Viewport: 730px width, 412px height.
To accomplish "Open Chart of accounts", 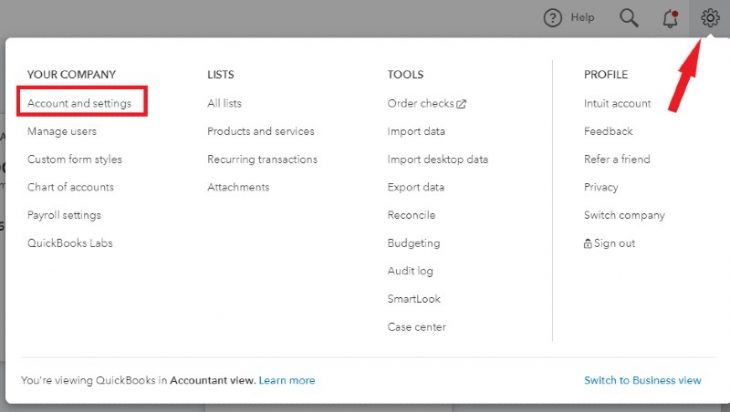I will pos(70,187).
